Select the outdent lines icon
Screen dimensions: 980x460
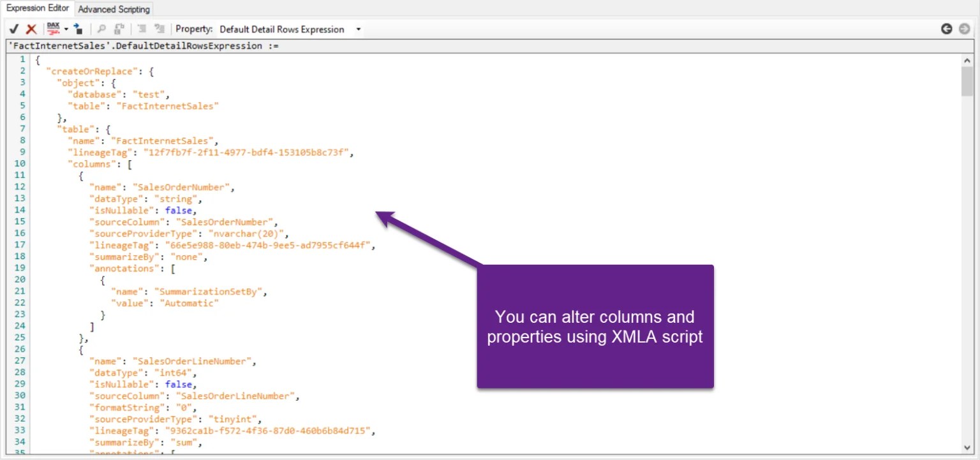(x=158, y=29)
